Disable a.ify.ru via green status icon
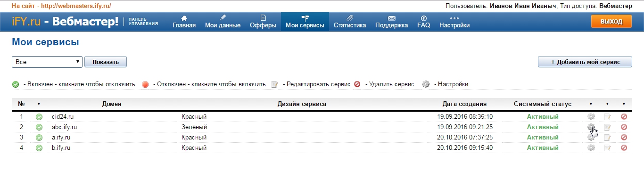The width and height of the screenshot is (644, 172). coord(39,137)
